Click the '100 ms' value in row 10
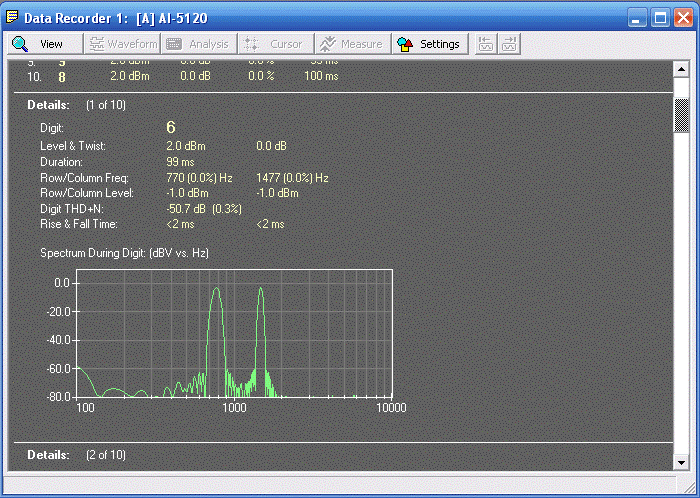 point(321,76)
